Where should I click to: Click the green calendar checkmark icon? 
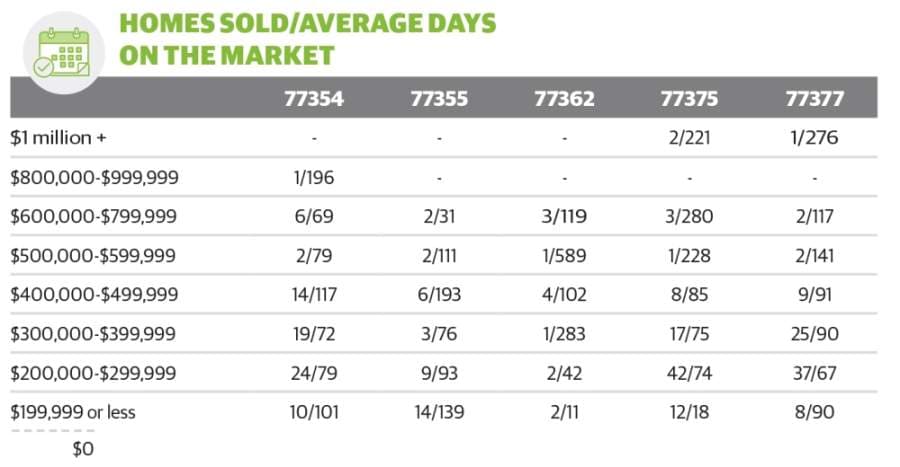[63, 53]
